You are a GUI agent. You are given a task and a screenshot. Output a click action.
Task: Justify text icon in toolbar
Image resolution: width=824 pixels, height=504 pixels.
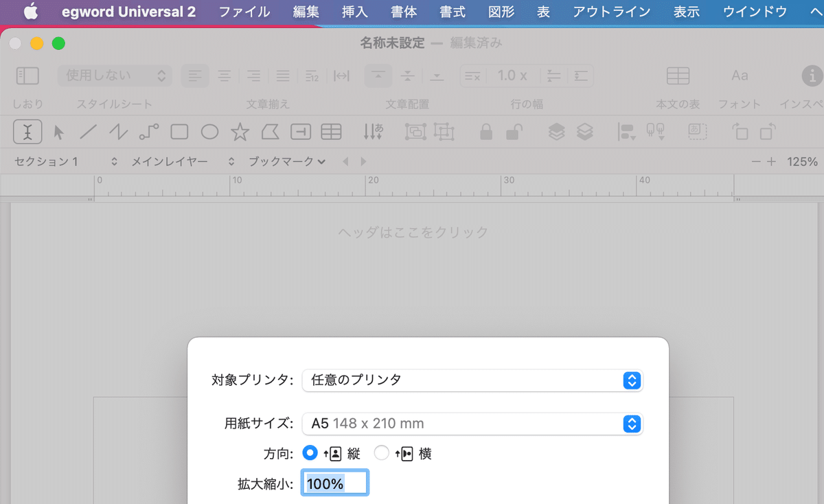pos(282,76)
